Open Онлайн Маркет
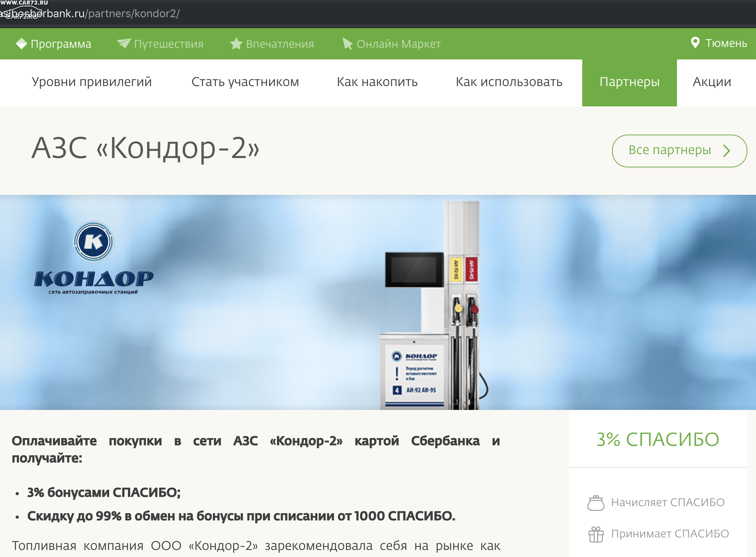This screenshot has width=756, height=557. [391, 43]
